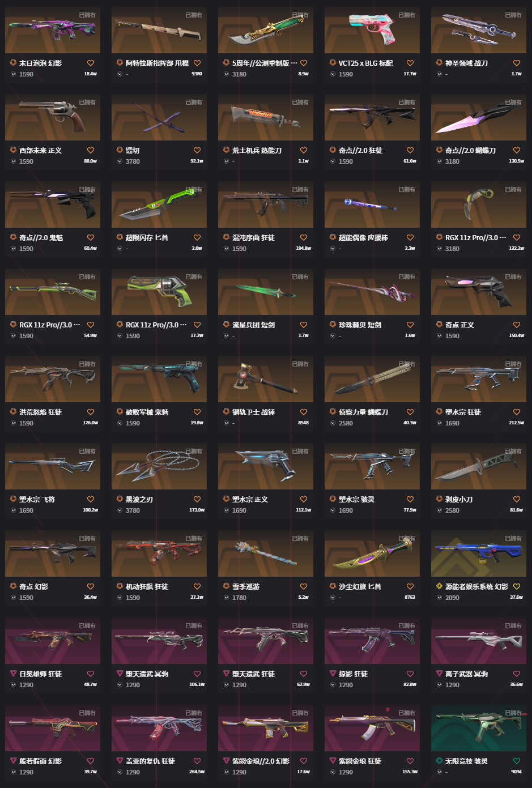Click the tier badge next to 塑水宗 狂徒

coord(439,412)
